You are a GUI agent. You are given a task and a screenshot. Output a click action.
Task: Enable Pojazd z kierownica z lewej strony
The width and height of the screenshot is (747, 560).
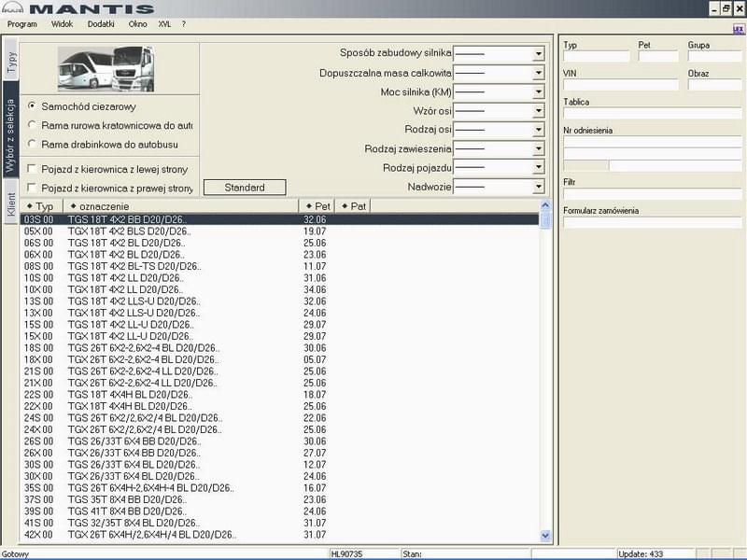click(32, 169)
